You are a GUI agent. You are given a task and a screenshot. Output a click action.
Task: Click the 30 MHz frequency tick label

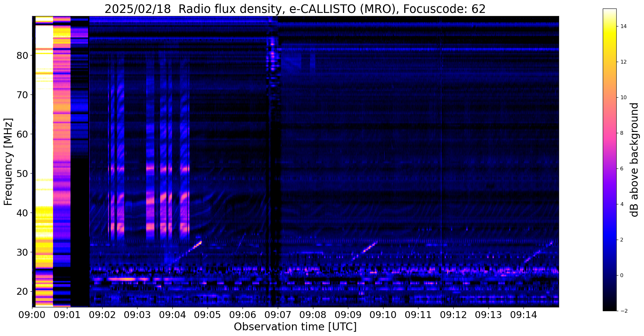click(x=23, y=252)
